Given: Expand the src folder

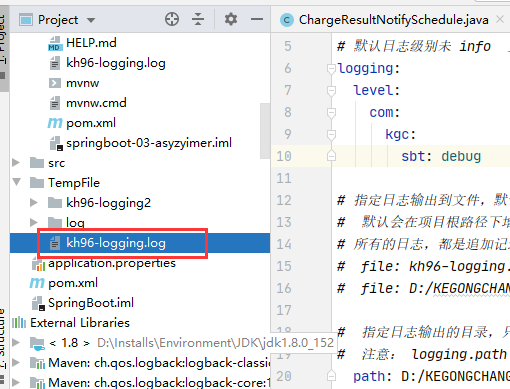Looking at the screenshot, I should [16, 163].
